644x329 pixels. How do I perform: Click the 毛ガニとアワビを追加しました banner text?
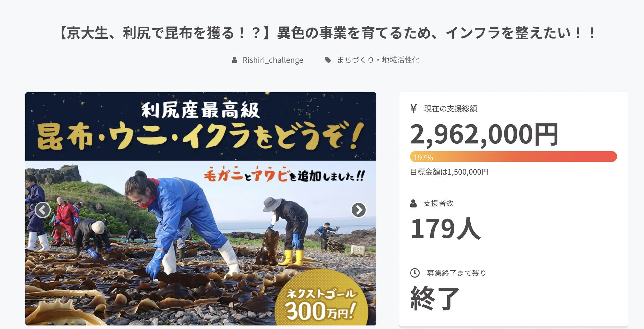tap(284, 175)
